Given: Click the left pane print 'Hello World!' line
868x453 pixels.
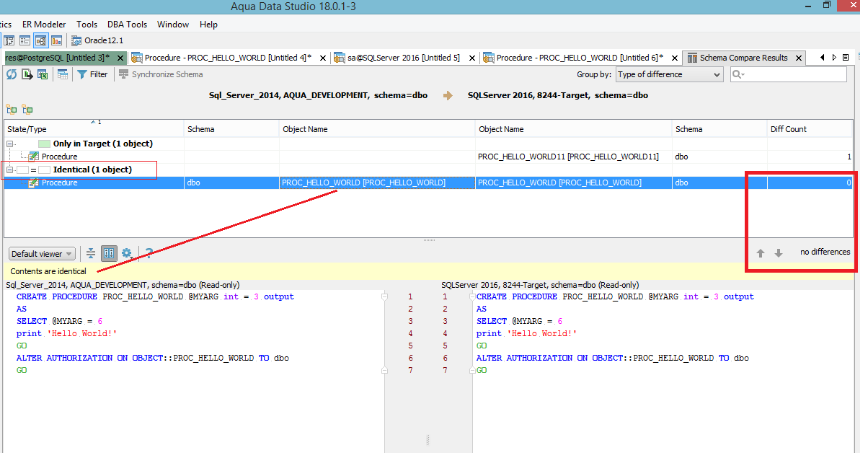Looking at the screenshot, I should coord(66,333).
